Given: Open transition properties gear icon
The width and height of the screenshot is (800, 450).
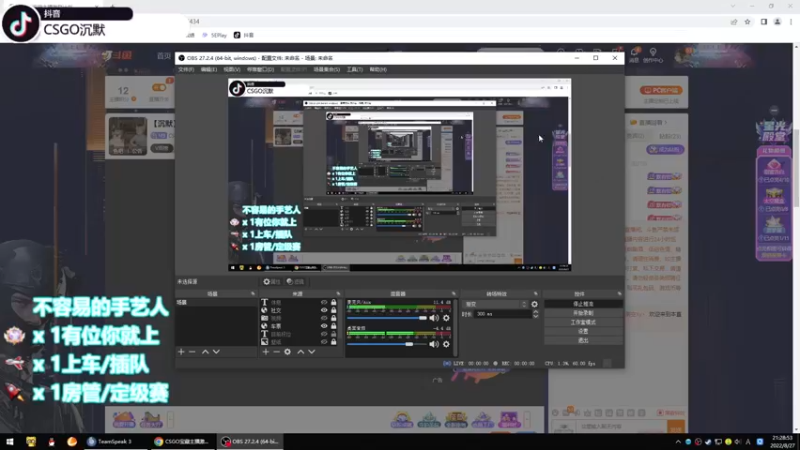Looking at the screenshot, I should 534,304.
